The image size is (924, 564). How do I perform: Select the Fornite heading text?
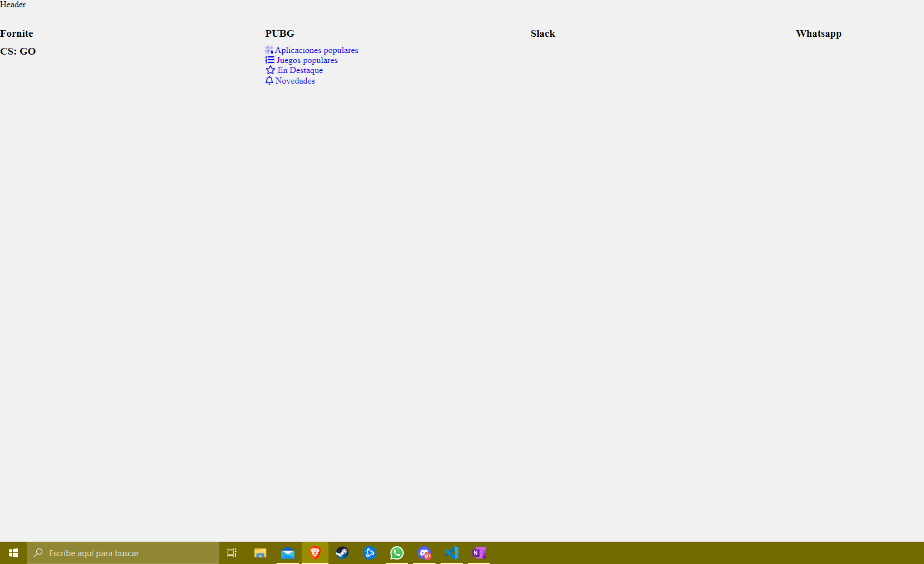[x=17, y=33]
